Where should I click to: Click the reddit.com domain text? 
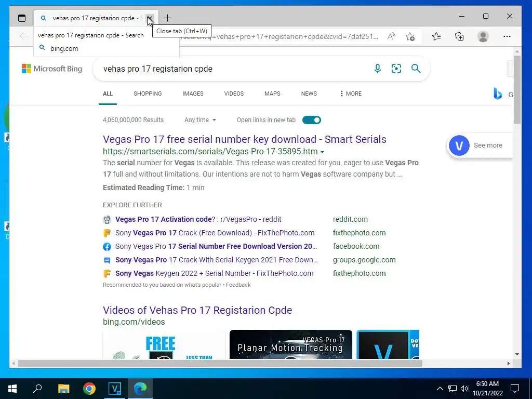click(350, 220)
